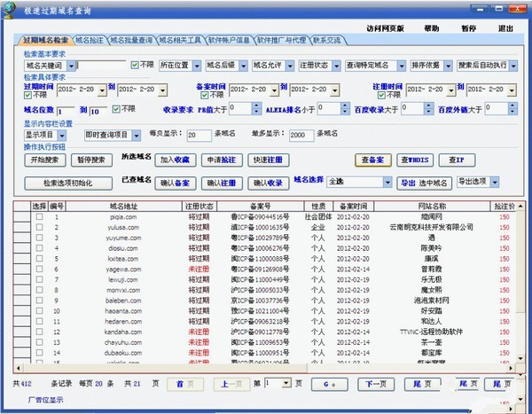This screenshot has height=414, width=532.
Task: Check the box for piqia.com row
Action: pyautogui.click(x=39, y=216)
